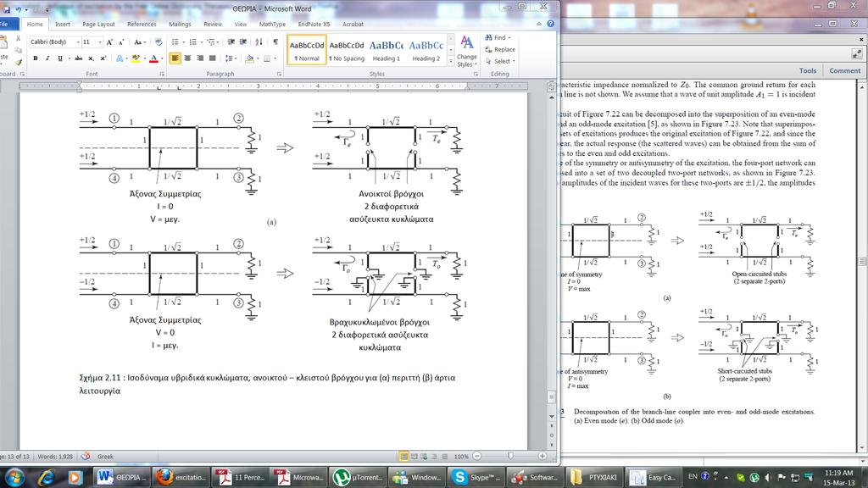Minimize the Ribbon caret icon
Viewport: 868px width, 488px height.
click(538, 24)
